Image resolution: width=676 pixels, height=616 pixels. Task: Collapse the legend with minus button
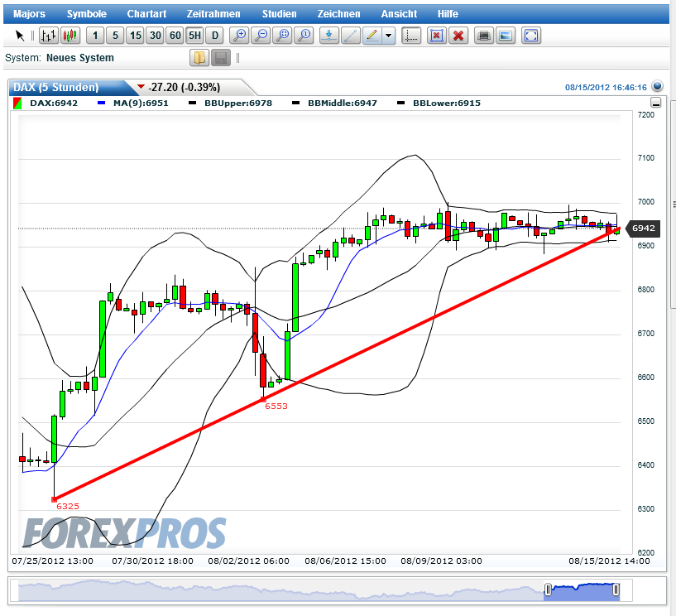point(656,103)
